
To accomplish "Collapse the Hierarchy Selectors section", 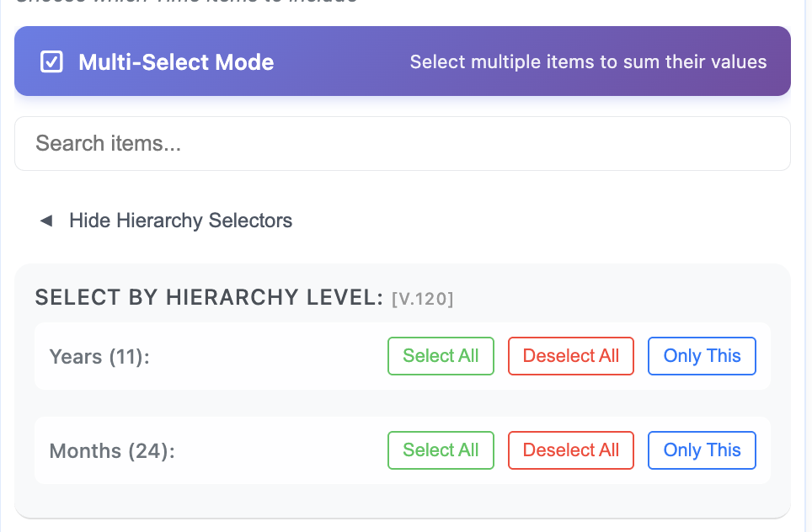I will 164,221.
